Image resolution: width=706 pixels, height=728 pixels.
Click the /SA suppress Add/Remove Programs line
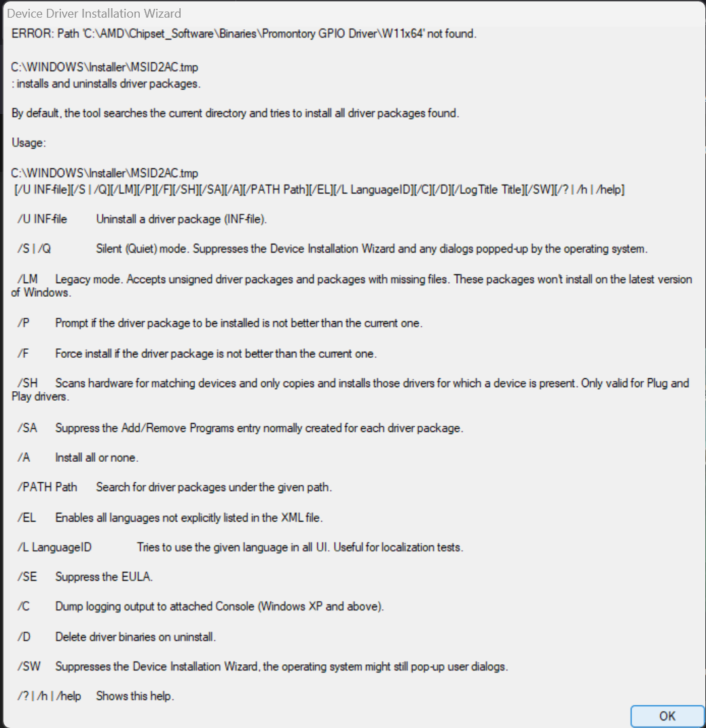point(240,428)
